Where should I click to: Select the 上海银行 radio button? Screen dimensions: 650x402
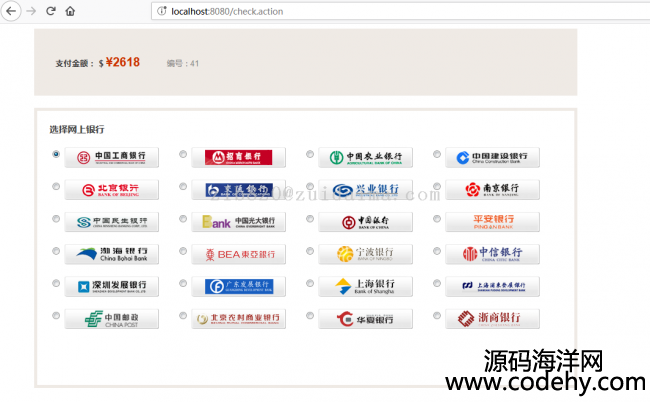coord(310,283)
